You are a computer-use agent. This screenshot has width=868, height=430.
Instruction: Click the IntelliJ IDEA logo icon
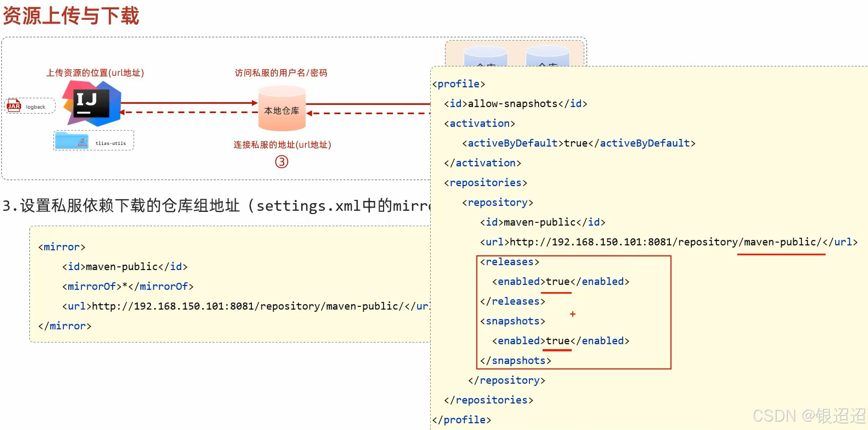(x=91, y=104)
